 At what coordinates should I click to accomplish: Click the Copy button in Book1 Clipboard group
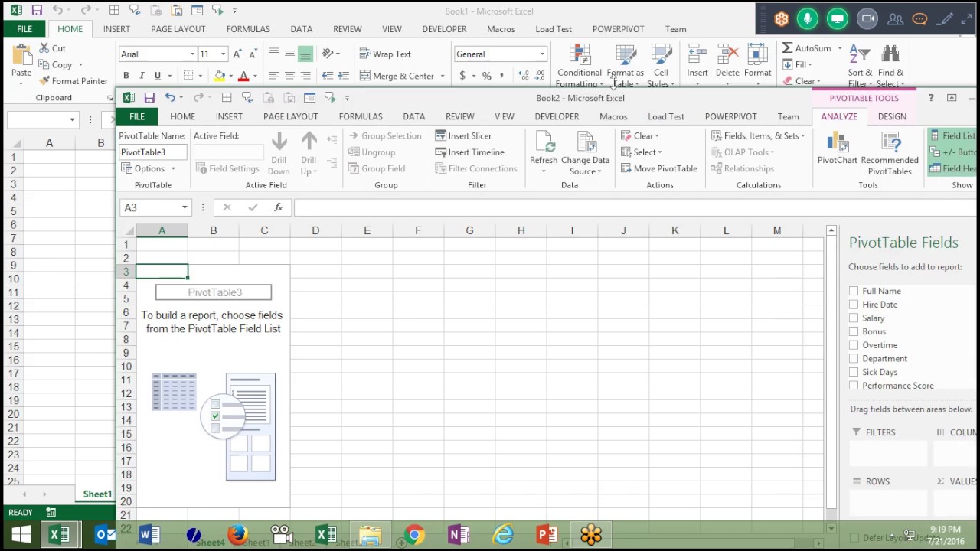(x=55, y=65)
